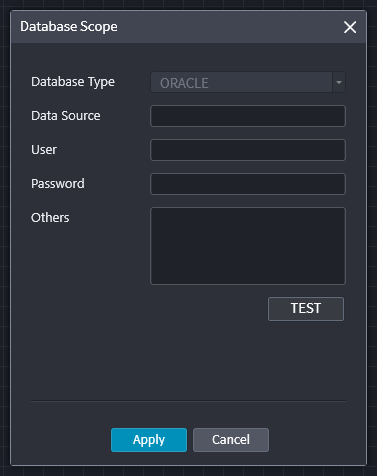
Task: Close the Database Scope dialog
Action: pyautogui.click(x=350, y=27)
